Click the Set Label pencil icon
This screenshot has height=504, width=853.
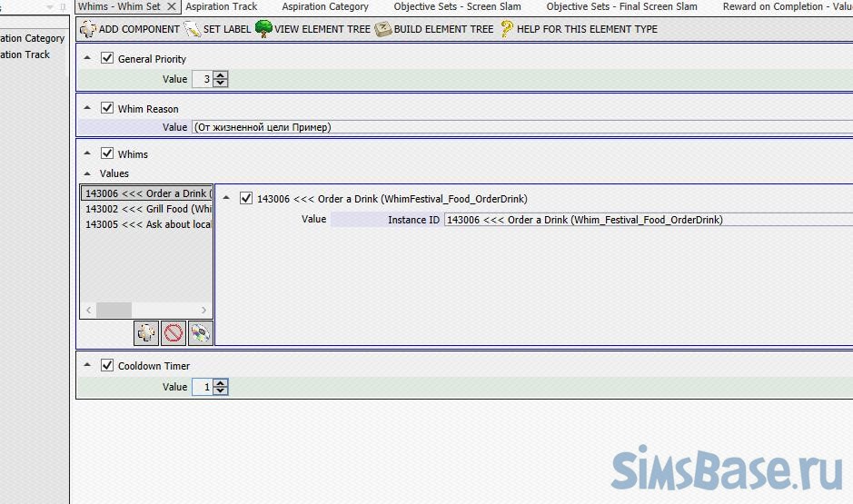pyautogui.click(x=192, y=29)
